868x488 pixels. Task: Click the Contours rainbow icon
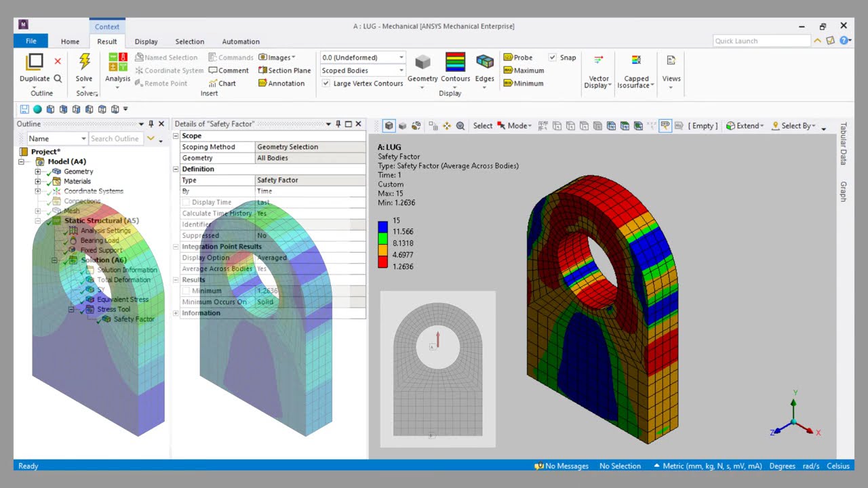pos(455,62)
